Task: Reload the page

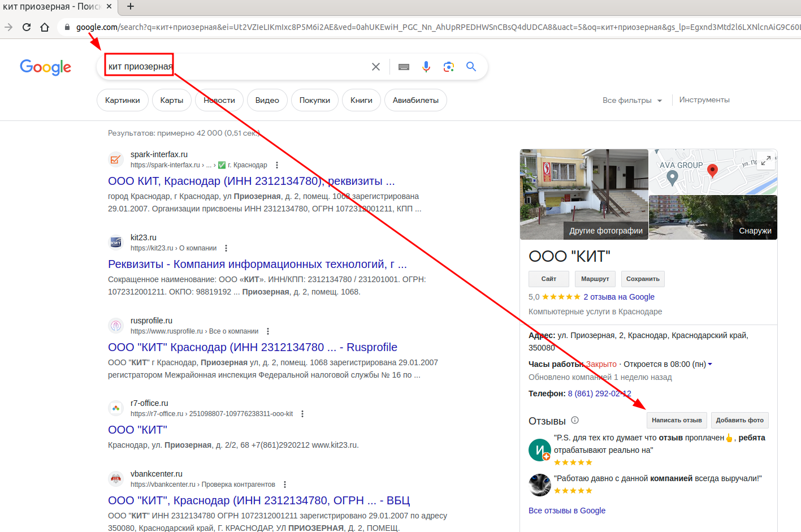Action: tap(27, 25)
